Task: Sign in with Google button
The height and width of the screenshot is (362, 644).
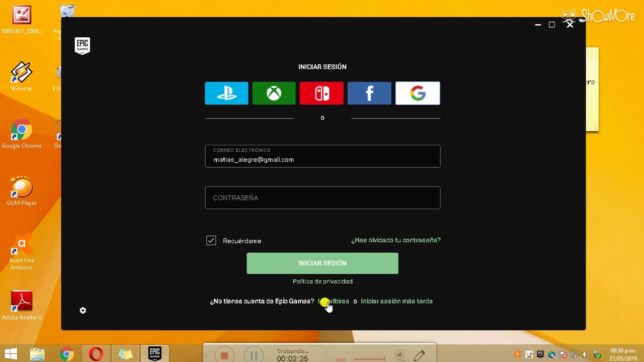Action: [418, 93]
